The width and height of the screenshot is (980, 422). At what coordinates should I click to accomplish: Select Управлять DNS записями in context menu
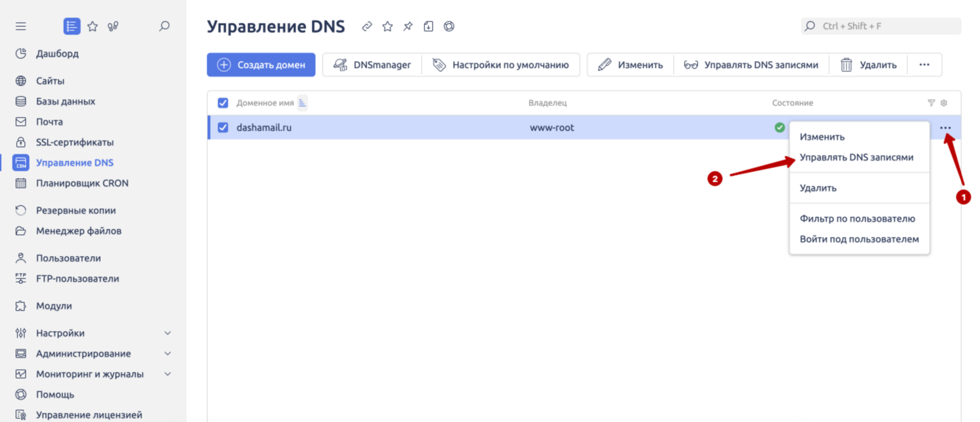click(x=856, y=157)
